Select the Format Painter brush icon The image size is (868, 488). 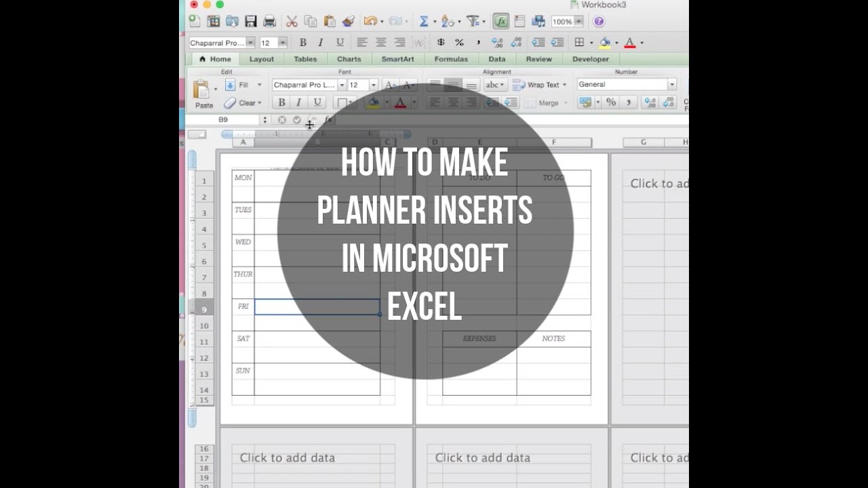tap(349, 22)
